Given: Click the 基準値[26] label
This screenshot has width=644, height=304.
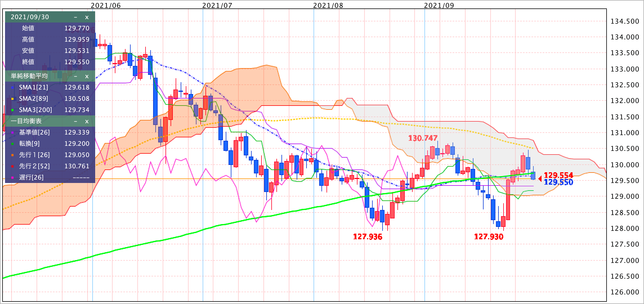Looking at the screenshot, I should coord(34,132).
